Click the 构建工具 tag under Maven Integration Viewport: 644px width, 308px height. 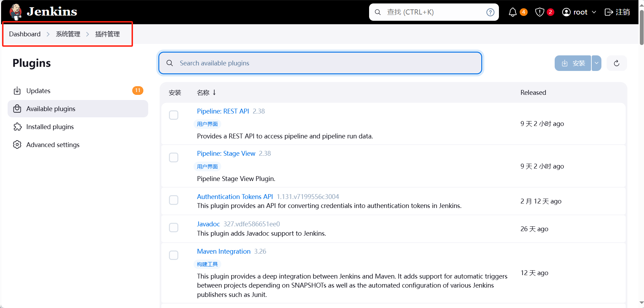[207, 264]
